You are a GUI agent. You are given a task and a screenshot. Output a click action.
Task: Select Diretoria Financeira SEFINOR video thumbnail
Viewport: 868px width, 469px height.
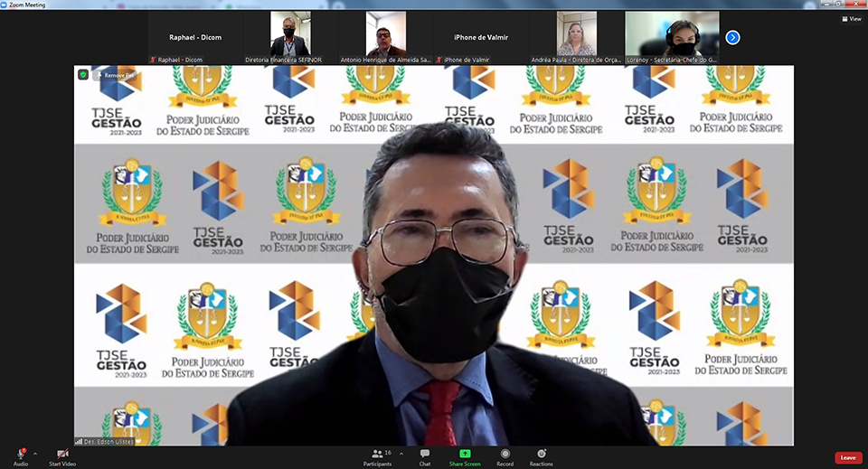(x=290, y=37)
